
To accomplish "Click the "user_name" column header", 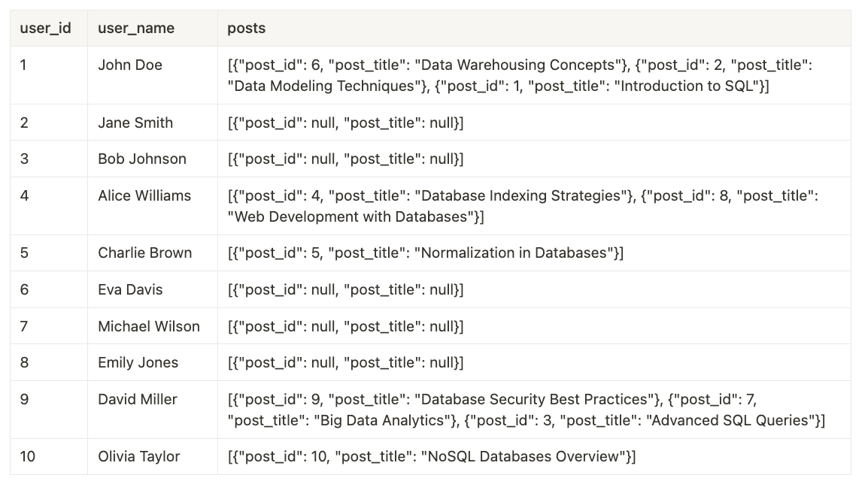I will [x=136, y=29].
